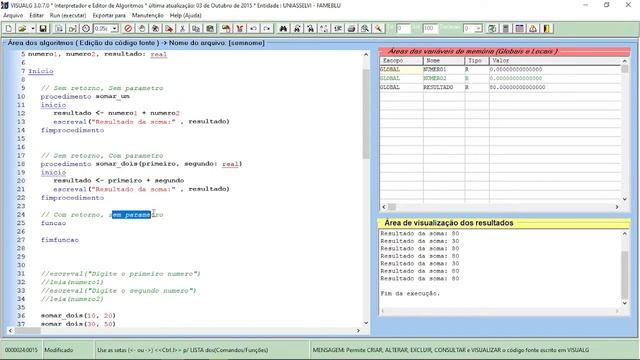Click the upper bound field showing 100

[430, 29]
